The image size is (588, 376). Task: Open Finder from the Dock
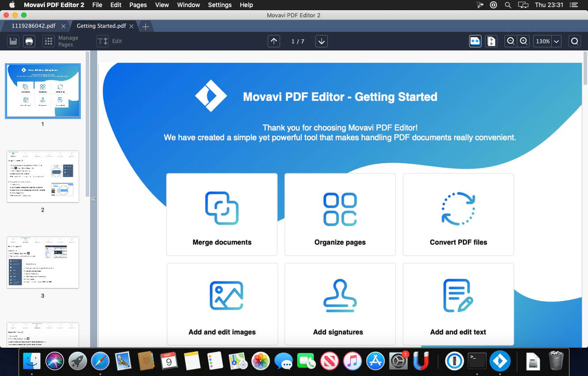pyautogui.click(x=32, y=362)
